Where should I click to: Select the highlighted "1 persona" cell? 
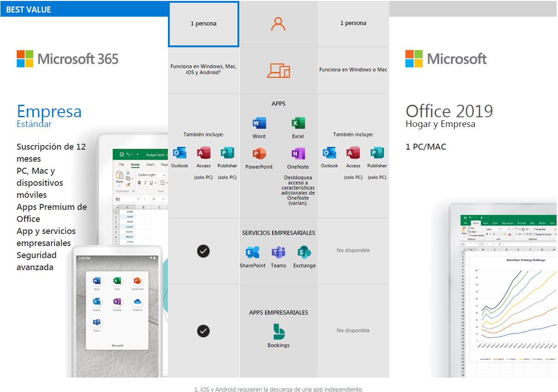coord(203,24)
